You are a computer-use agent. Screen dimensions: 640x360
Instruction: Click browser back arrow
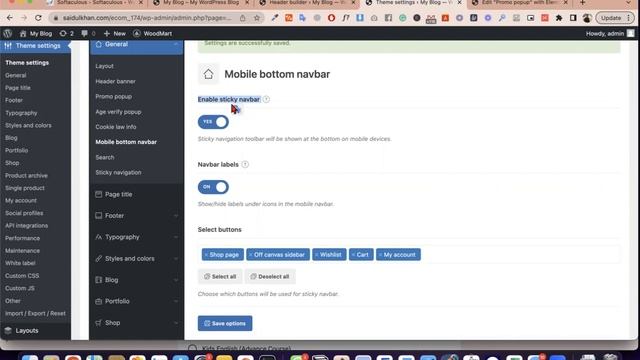10,18
